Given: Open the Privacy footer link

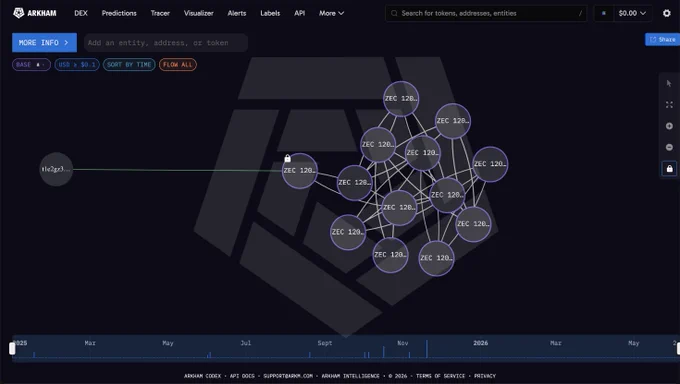Looking at the screenshot, I should pos(485,376).
